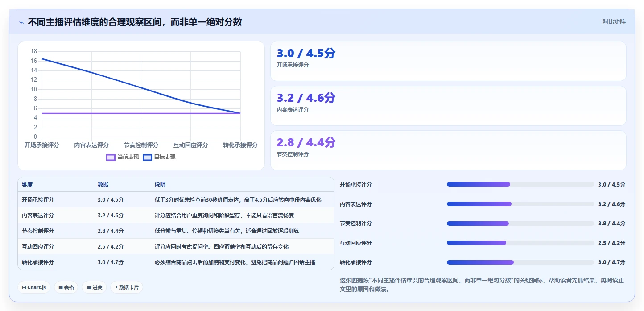Click the description starting with 评分应结合用户重复询问

pyautogui.click(x=224, y=216)
